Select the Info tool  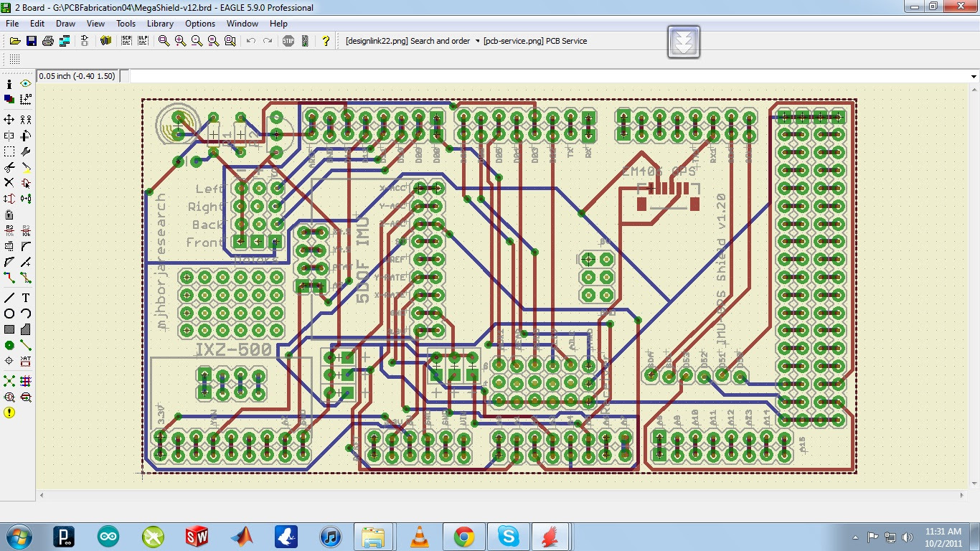point(9,84)
